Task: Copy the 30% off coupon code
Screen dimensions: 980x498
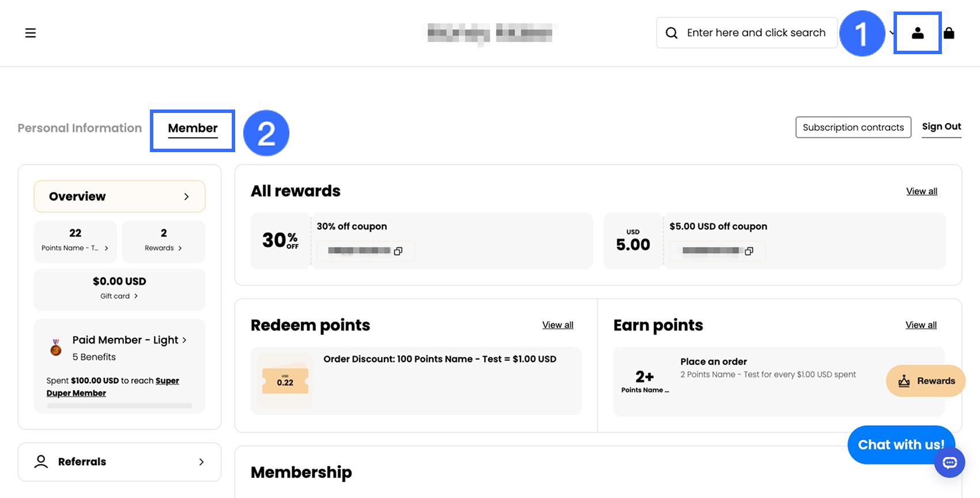Action: pyautogui.click(x=398, y=251)
